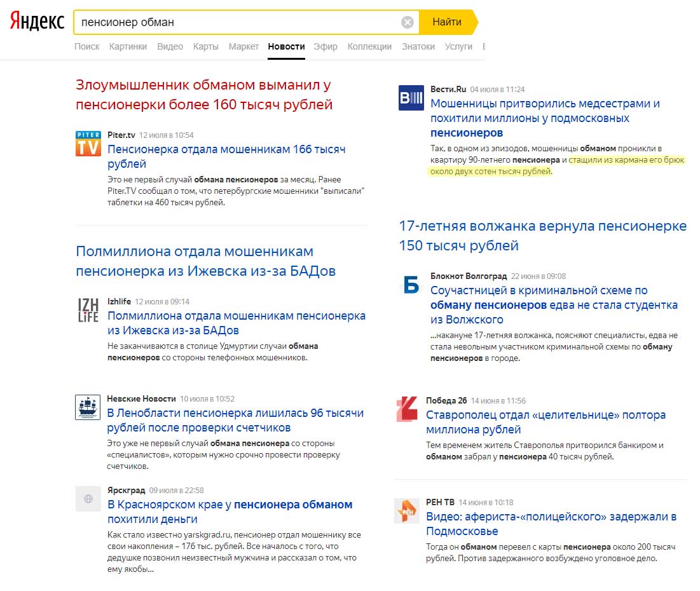The image size is (700, 591).
Task: Switch to the Эфир tab
Action: tap(326, 46)
